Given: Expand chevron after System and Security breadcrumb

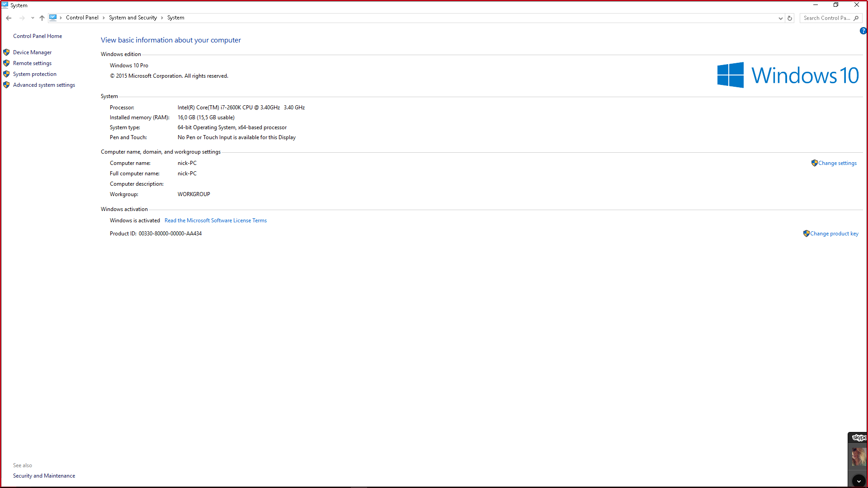Looking at the screenshot, I should click(x=162, y=18).
